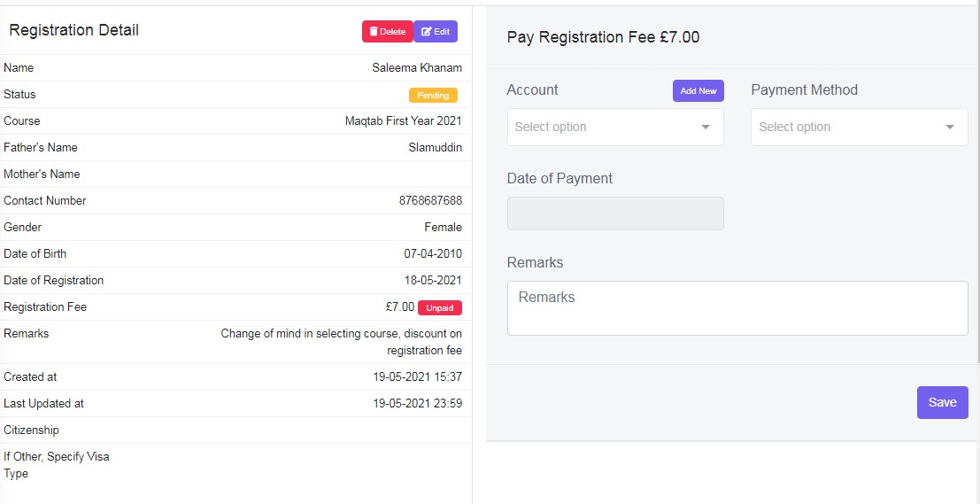Click the Delete registration button
This screenshot has width=980, height=504.
(x=388, y=31)
